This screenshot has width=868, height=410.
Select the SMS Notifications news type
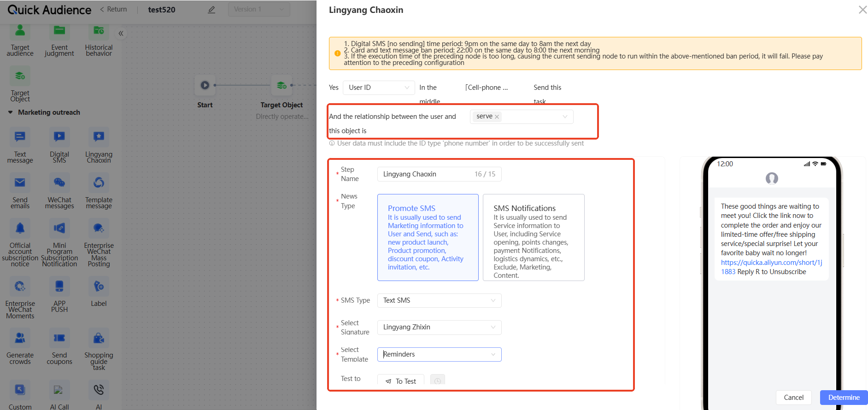(x=534, y=237)
